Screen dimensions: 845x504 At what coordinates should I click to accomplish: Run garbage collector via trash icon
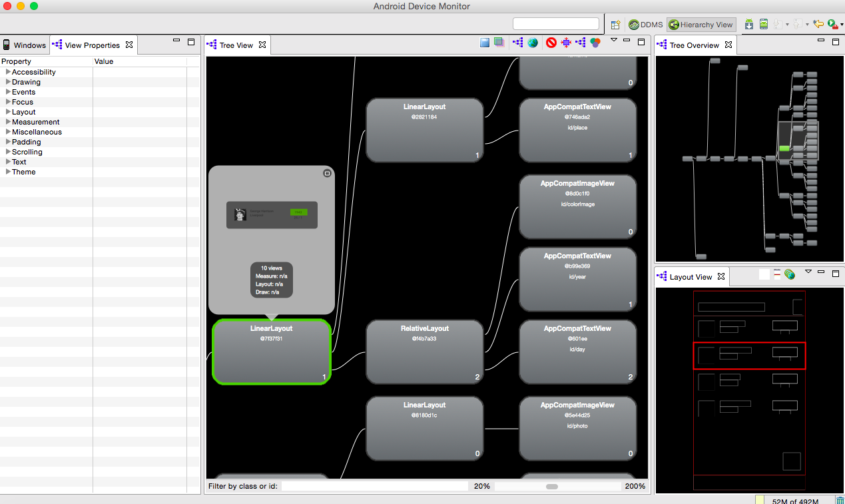click(x=840, y=501)
